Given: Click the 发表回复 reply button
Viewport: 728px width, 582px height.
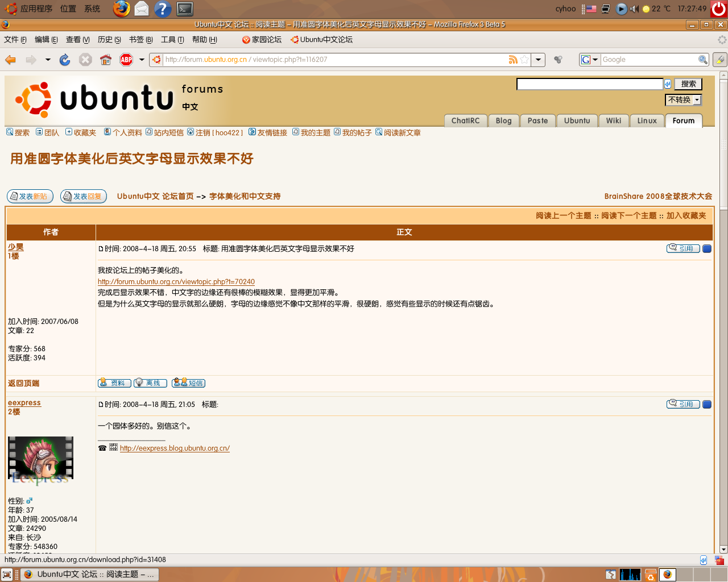Looking at the screenshot, I should (84, 196).
